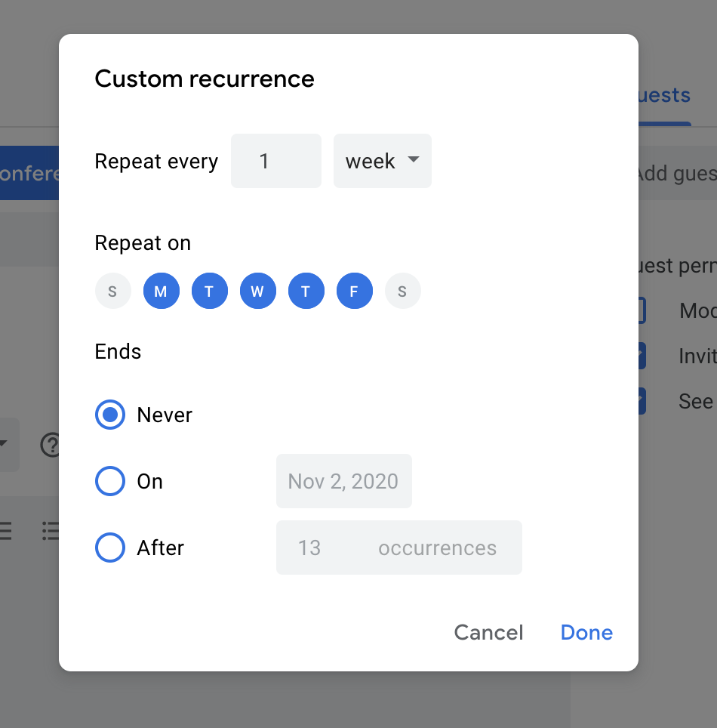Deselect Thursday repeat day
The image size is (717, 728).
(x=306, y=291)
